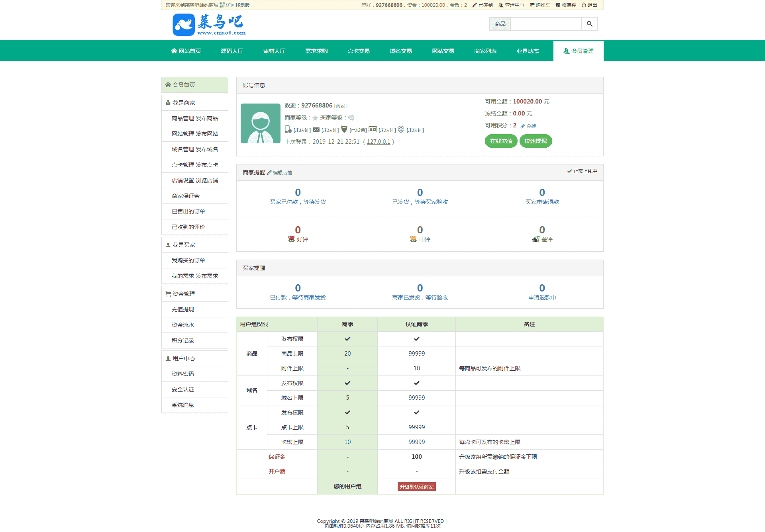Viewport: 765px width, 532px height.
Task: Open the 购物车 shopping cart
Action: pos(540,5)
